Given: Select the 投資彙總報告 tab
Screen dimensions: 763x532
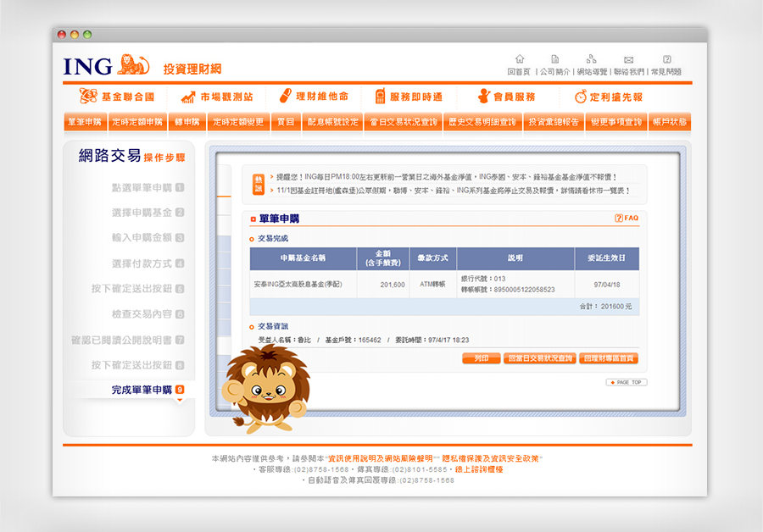Looking at the screenshot, I should click(554, 122).
